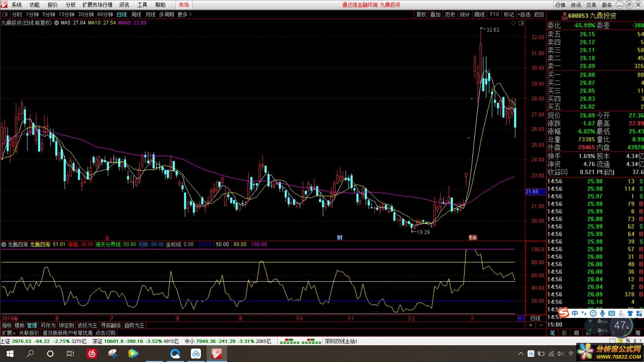This screenshot has height=362, width=644.
Task: Switch to 15分钟 chart period
Action: pyautogui.click(x=66, y=14)
